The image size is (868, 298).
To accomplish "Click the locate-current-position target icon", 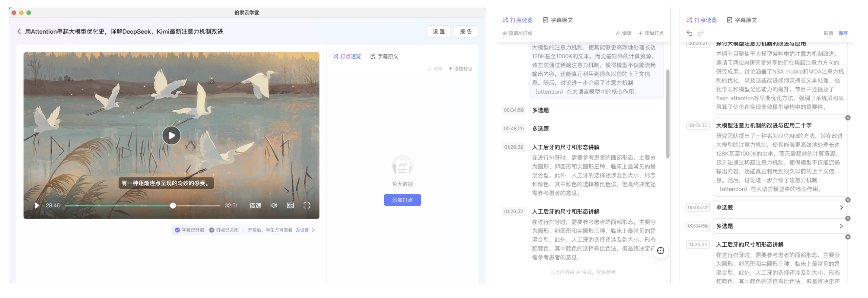I will [x=660, y=251].
